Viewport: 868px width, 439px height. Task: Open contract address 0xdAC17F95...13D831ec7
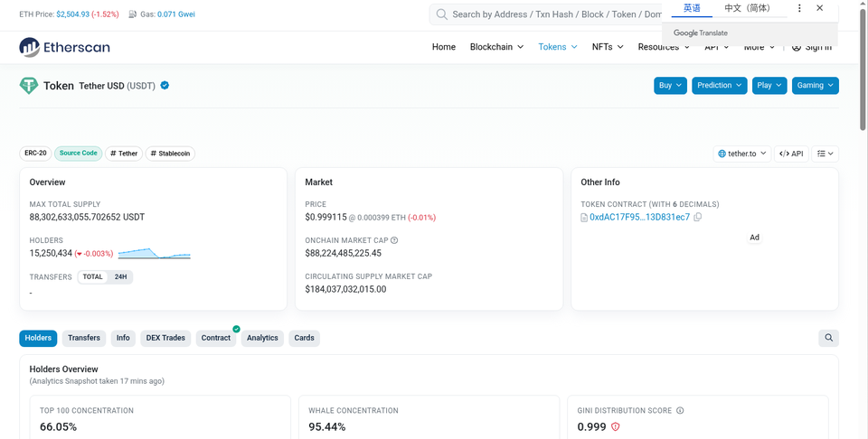click(640, 218)
